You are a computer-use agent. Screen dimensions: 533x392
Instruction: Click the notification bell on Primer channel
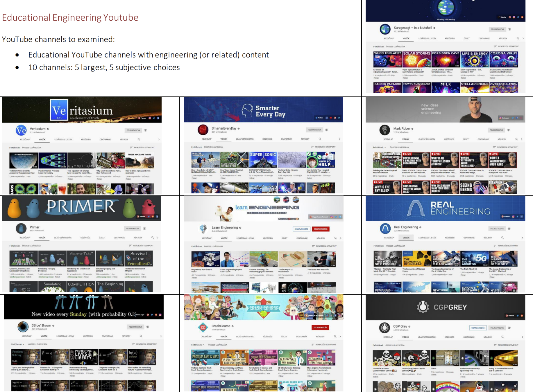[x=144, y=229]
